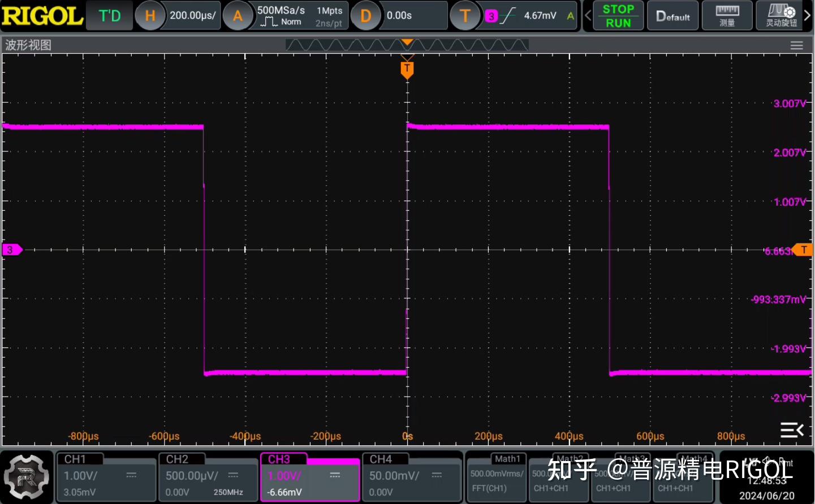The width and height of the screenshot is (815, 504).
Task: Toggle the CH4 channel label
Action: click(x=381, y=459)
